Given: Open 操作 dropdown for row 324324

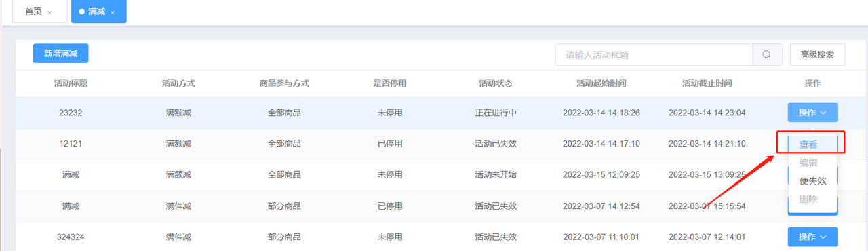Looking at the screenshot, I should click(812, 237).
